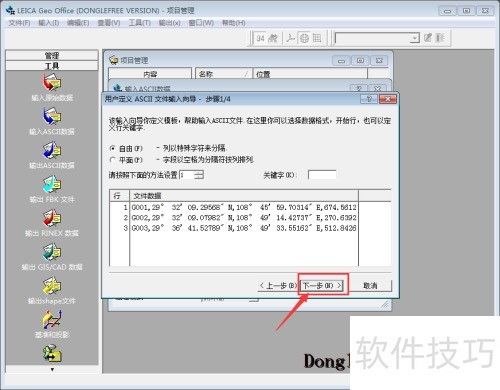The height and width of the screenshot is (390, 500).
Task: Maximize the 项目管理 child window
Action: pyautogui.click(x=360, y=61)
